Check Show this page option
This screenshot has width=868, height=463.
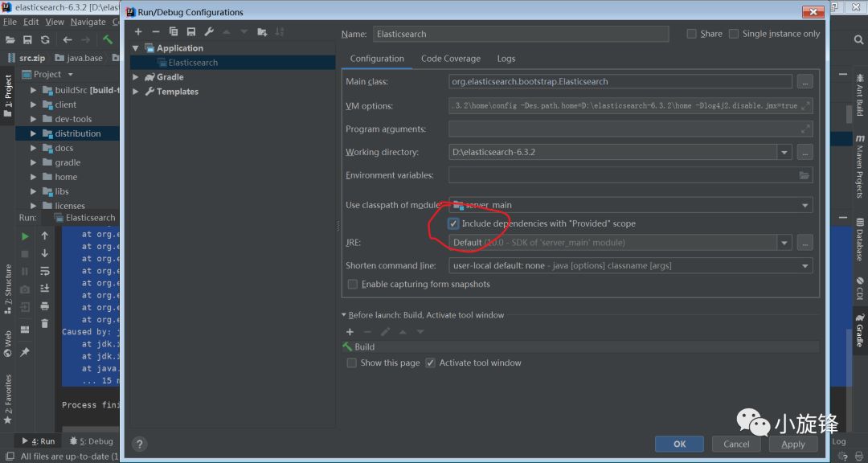(351, 363)
